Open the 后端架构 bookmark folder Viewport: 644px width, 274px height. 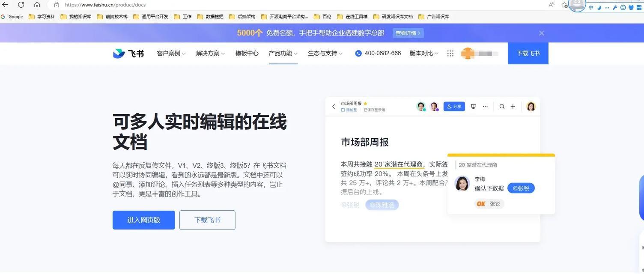242,17
